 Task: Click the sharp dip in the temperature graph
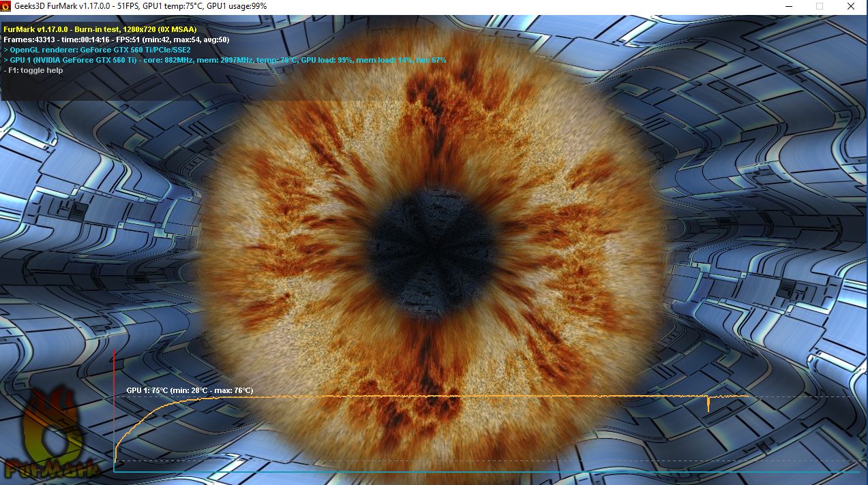pyautogui.click(x=708, y=404)
